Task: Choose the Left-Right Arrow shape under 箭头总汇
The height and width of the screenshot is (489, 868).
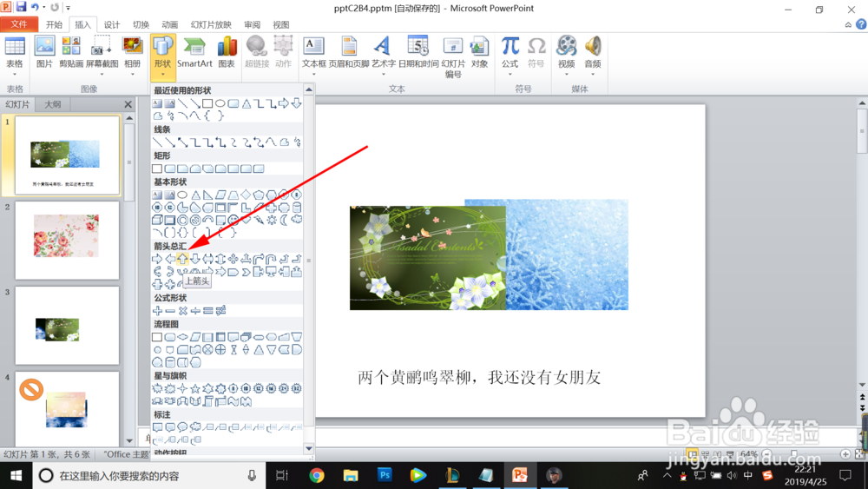Action: click(208, 259)
